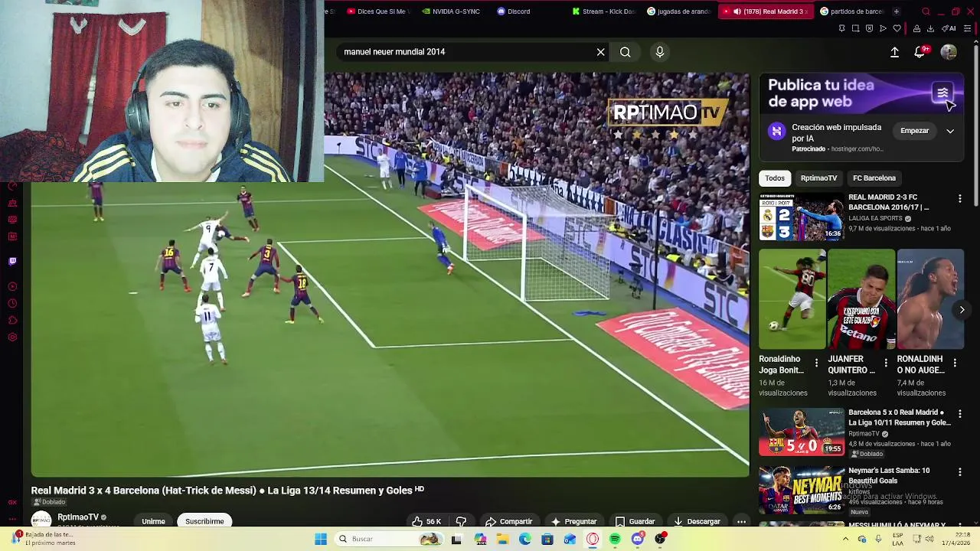980x551 pixels.
Task: Click the page vertical scrollbar
Action: click(x=976, y=126)
